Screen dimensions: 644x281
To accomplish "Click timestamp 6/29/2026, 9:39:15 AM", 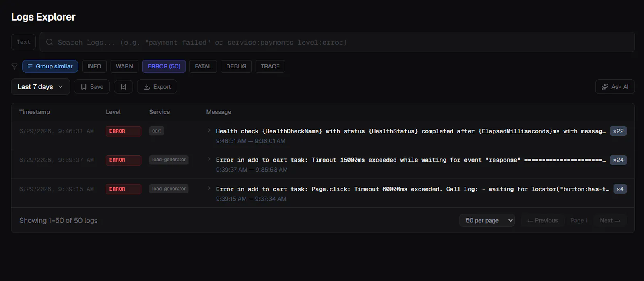I will 56,189.
